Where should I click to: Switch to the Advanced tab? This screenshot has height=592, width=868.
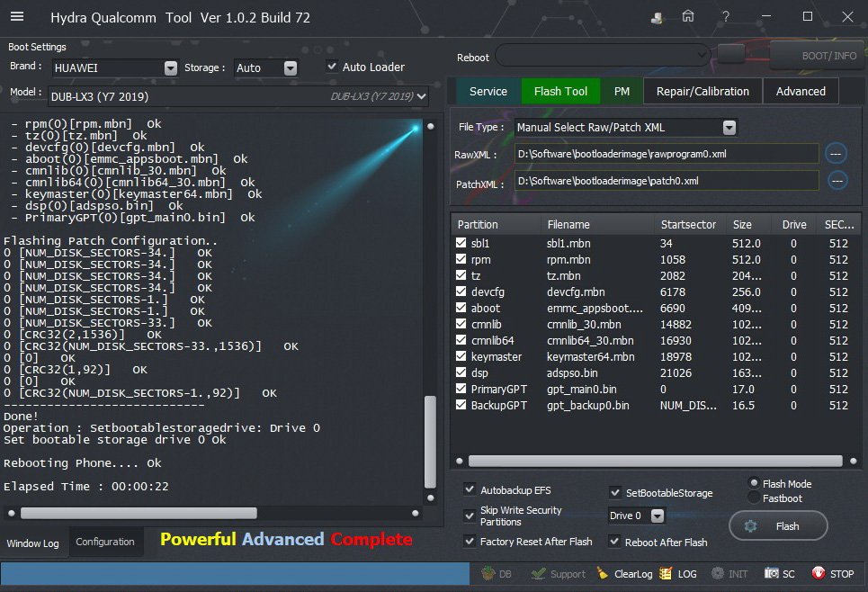801,92
